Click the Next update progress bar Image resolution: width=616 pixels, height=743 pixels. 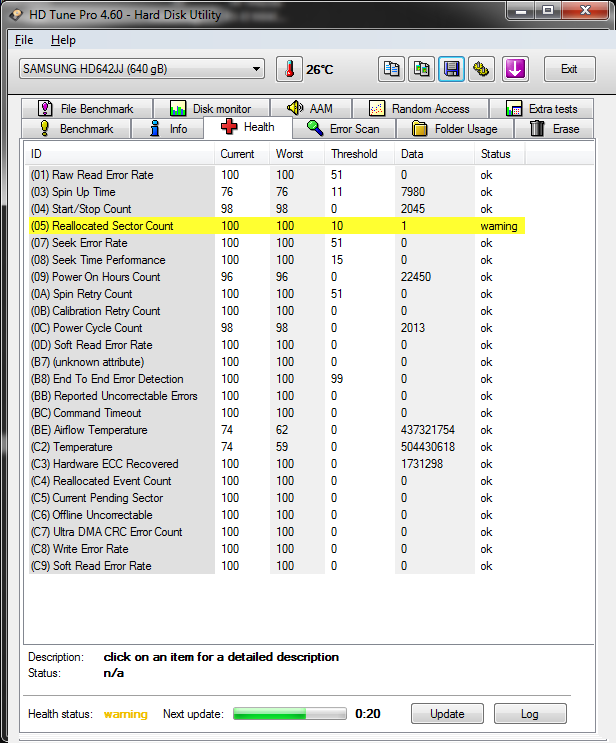[290, 714]
